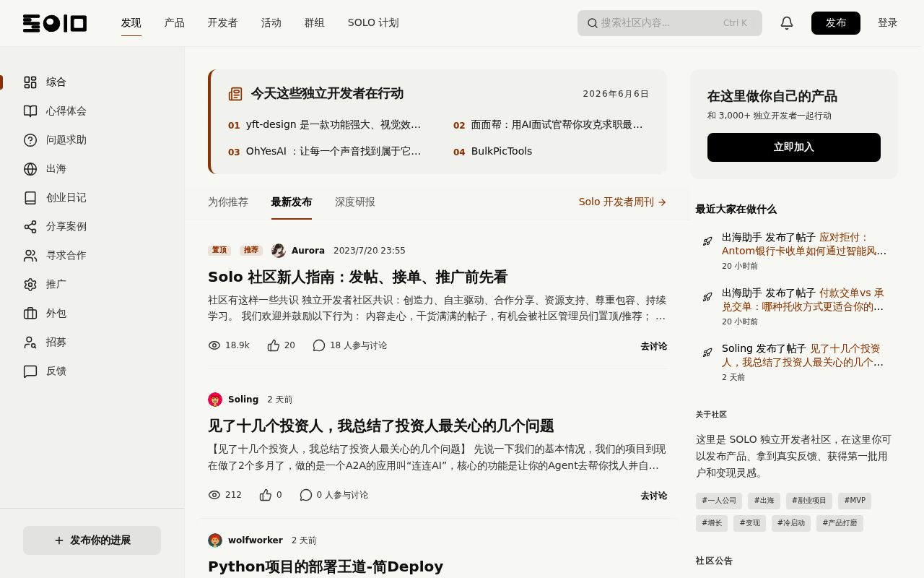Click the rocket icon by the 付款交单vs 承兑交单 activity
This screenshot has height=578, width=924.
pos(707,297)
